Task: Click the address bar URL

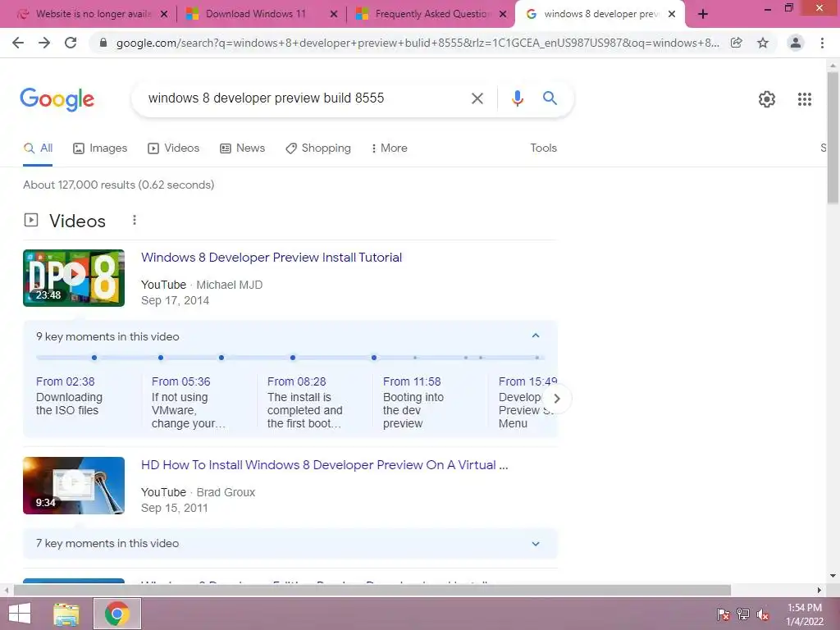Action: pos(418,43)
